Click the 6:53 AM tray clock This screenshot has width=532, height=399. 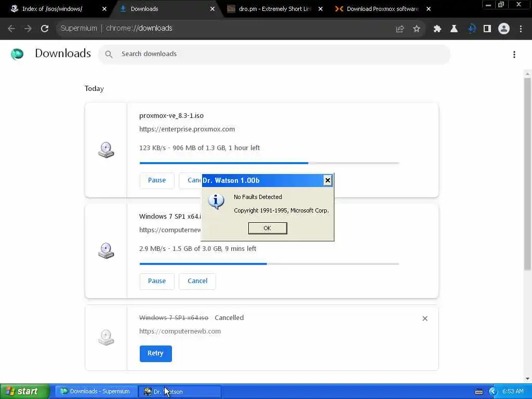point(513,391)
